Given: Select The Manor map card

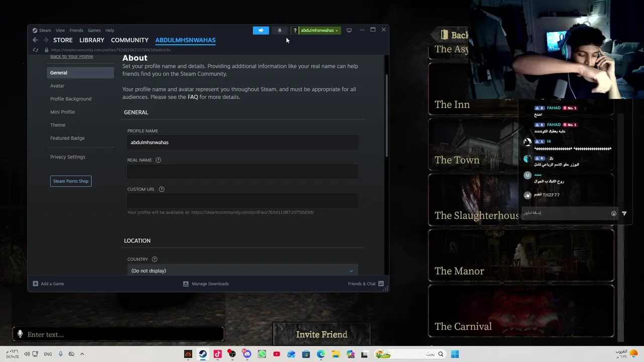Looking at the screenshot, I should click(x=521, y=256).
